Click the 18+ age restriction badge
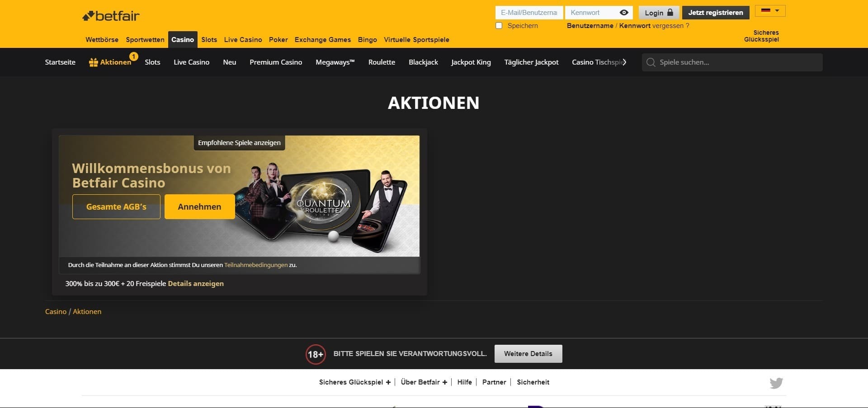The image size is (868, 408). click(315, 354)
